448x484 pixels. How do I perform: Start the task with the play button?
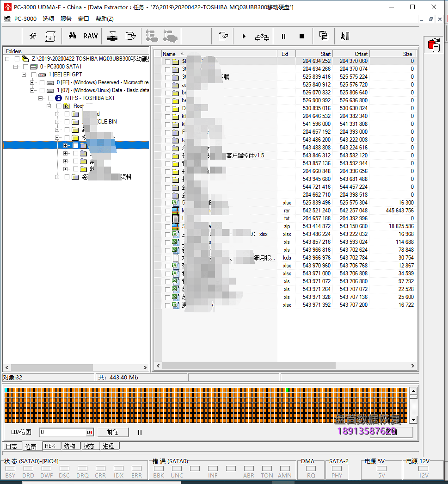click(244, 37)
